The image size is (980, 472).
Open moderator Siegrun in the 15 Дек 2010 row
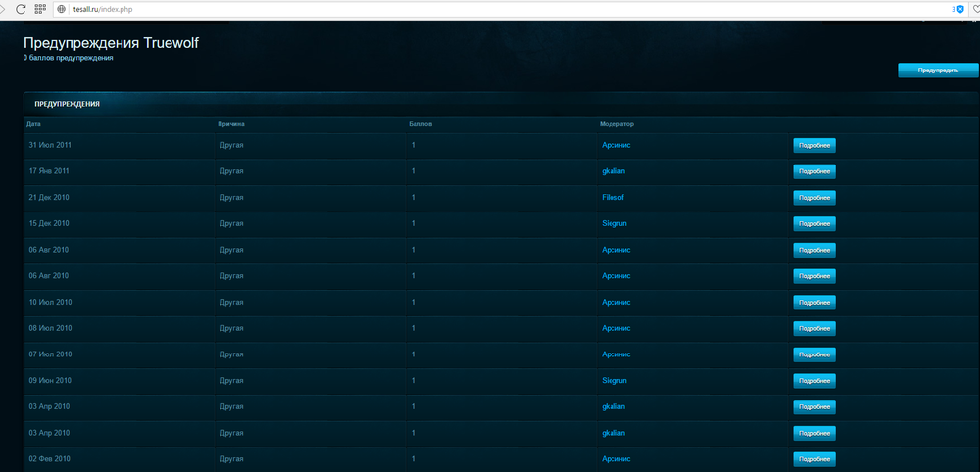pyautogui.click(x=614, y=223)
